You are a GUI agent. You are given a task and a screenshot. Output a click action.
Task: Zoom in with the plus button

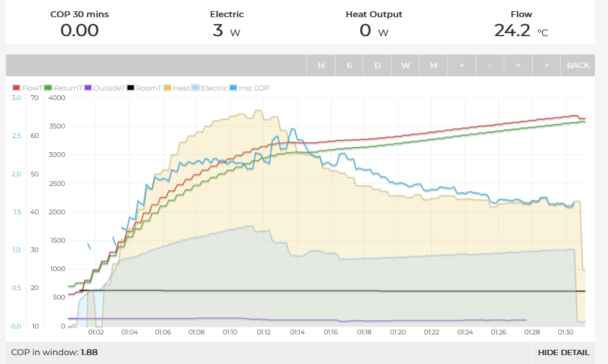point(462,65)
